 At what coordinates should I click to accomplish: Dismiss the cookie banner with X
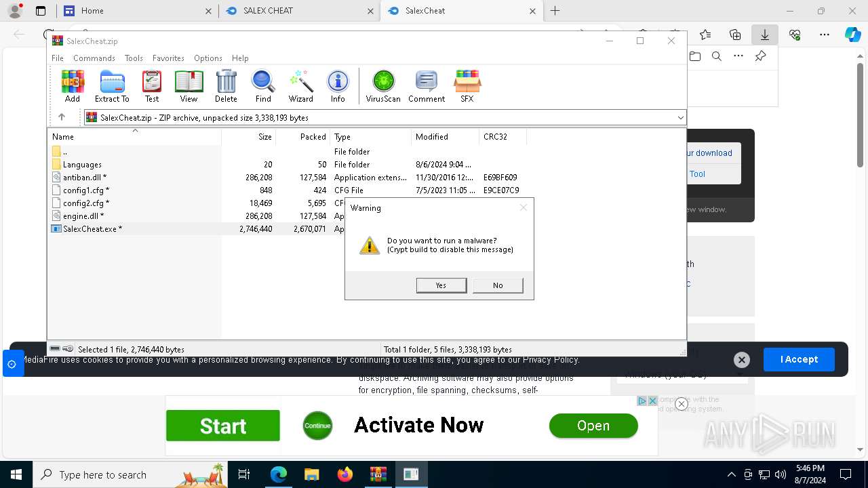point(742,360)
